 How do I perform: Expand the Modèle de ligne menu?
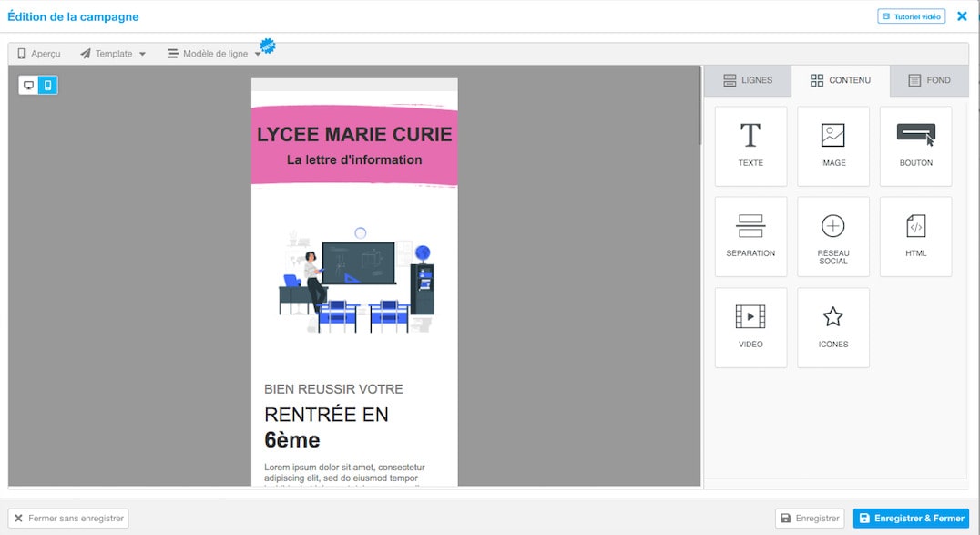(216, 53)
